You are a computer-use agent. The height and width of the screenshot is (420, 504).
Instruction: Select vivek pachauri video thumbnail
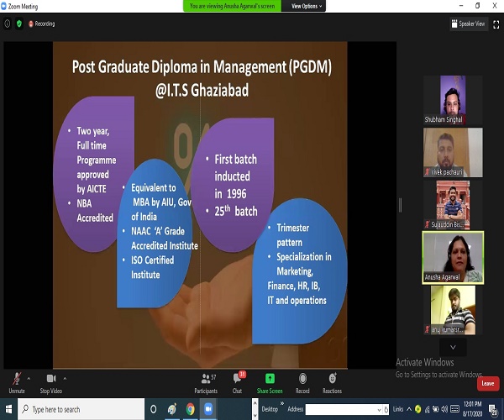click(x=453, y=152)
